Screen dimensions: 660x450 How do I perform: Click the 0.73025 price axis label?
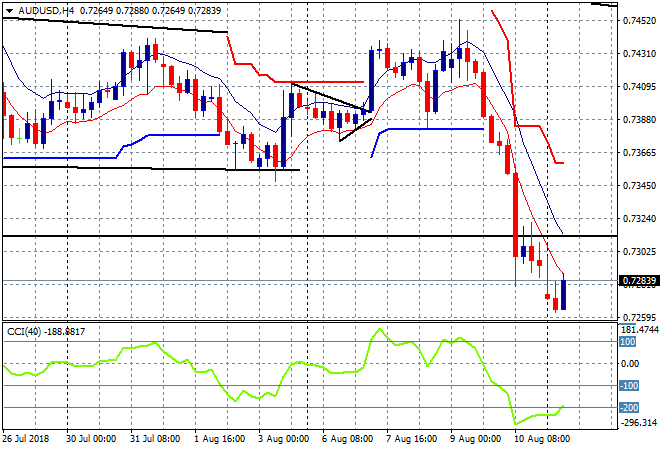click(x=639, y=251)
